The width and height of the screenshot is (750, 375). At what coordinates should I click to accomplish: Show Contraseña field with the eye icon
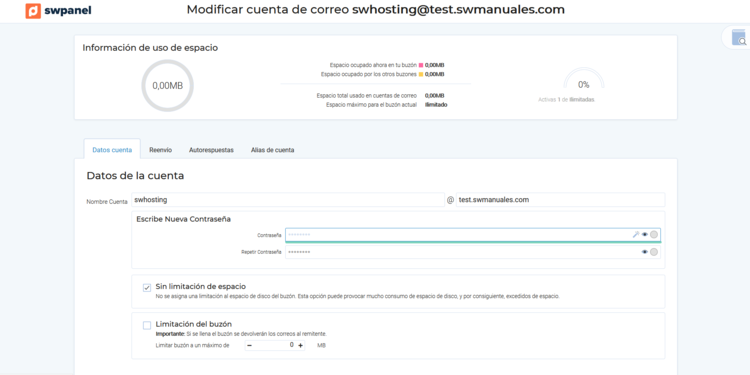click(645, 234)
